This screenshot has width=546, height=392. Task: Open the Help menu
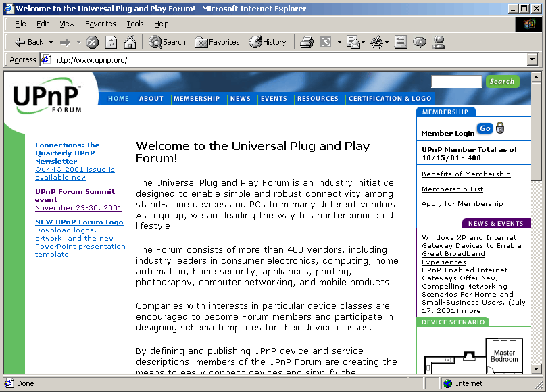(162, 24)
